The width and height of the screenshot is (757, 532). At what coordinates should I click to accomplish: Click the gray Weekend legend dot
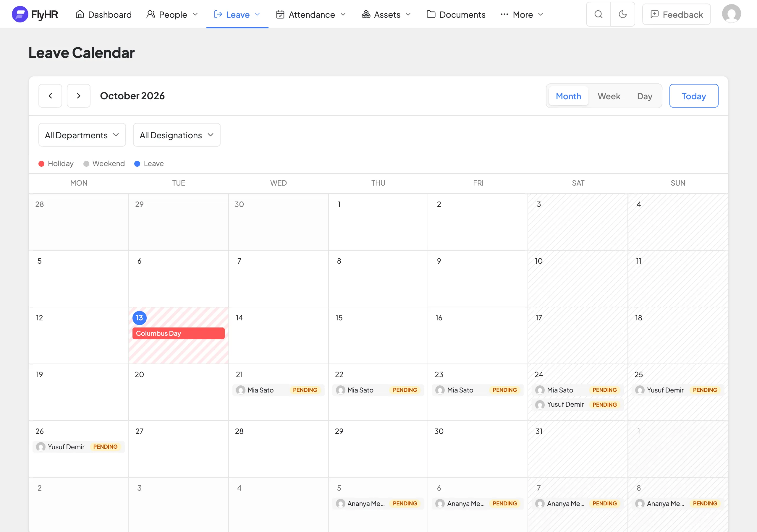86,163
